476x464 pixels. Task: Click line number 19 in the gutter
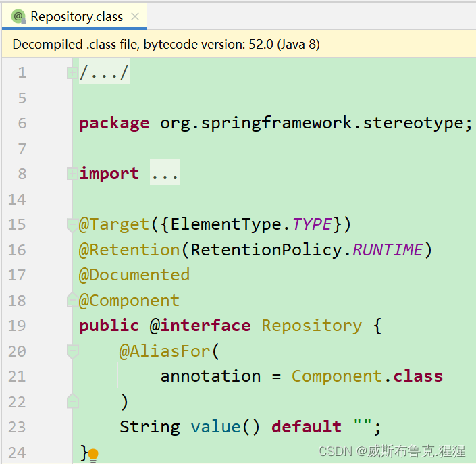(x=18, y=326)
